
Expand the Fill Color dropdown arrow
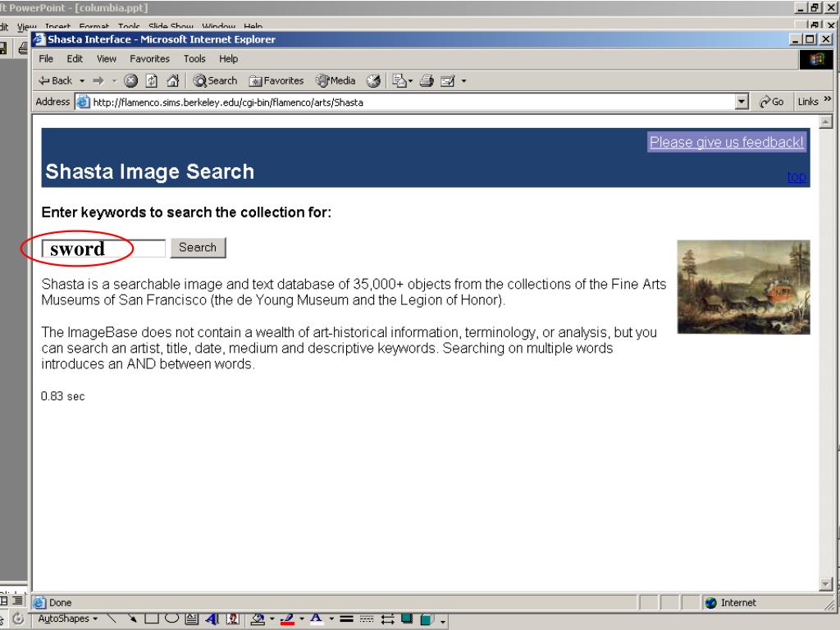(272, 619)
